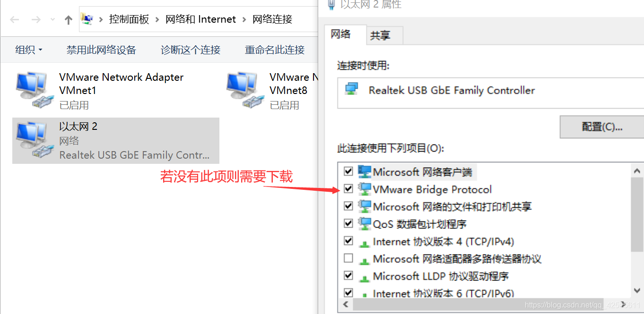Click the list vertical scrollbar thumb
Screen dimensions: 644x314
pos(637,215)
